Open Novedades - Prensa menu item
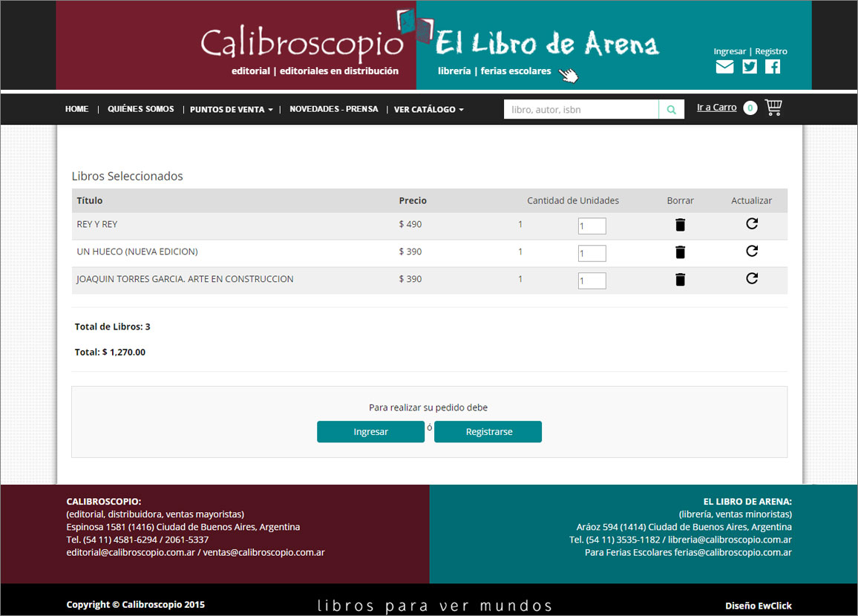Screen dimensions: 858x616 click(333, 109)
